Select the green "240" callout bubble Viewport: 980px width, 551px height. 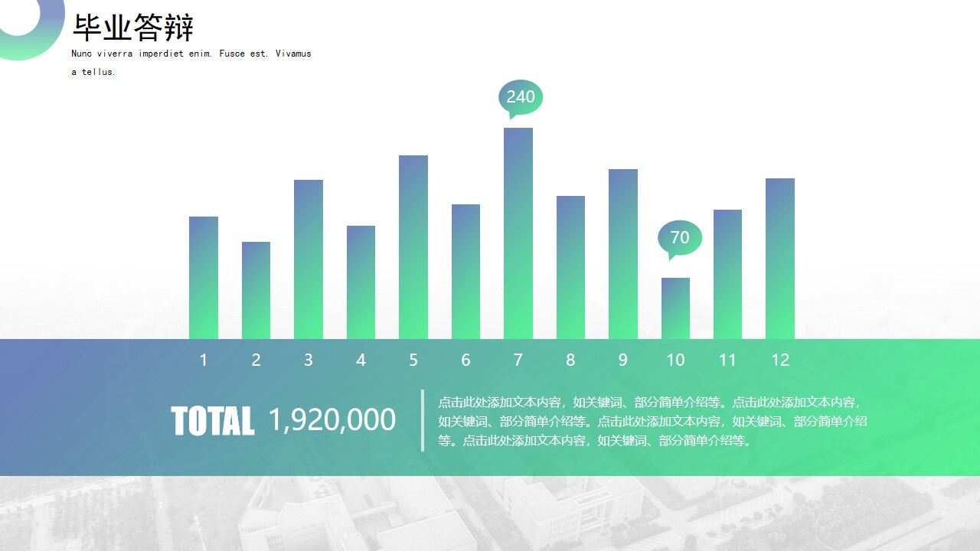point(519,97)
